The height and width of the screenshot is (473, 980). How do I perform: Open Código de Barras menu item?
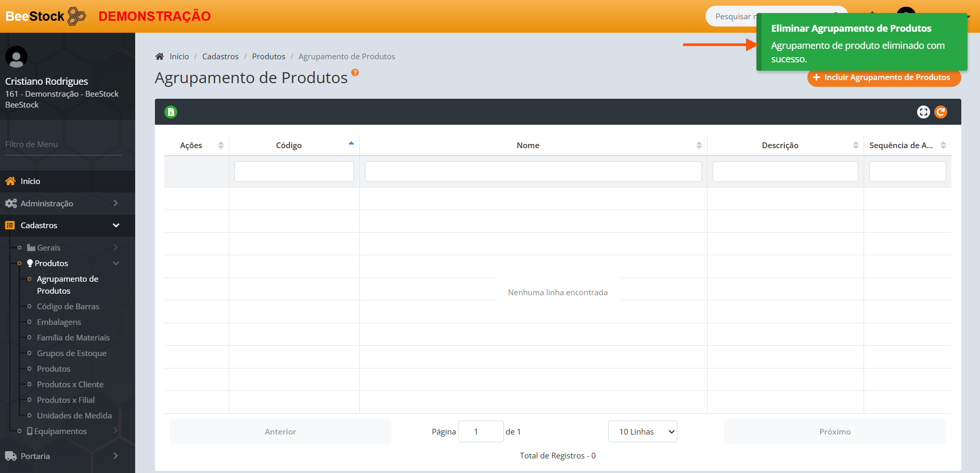(x=68, y=306)
